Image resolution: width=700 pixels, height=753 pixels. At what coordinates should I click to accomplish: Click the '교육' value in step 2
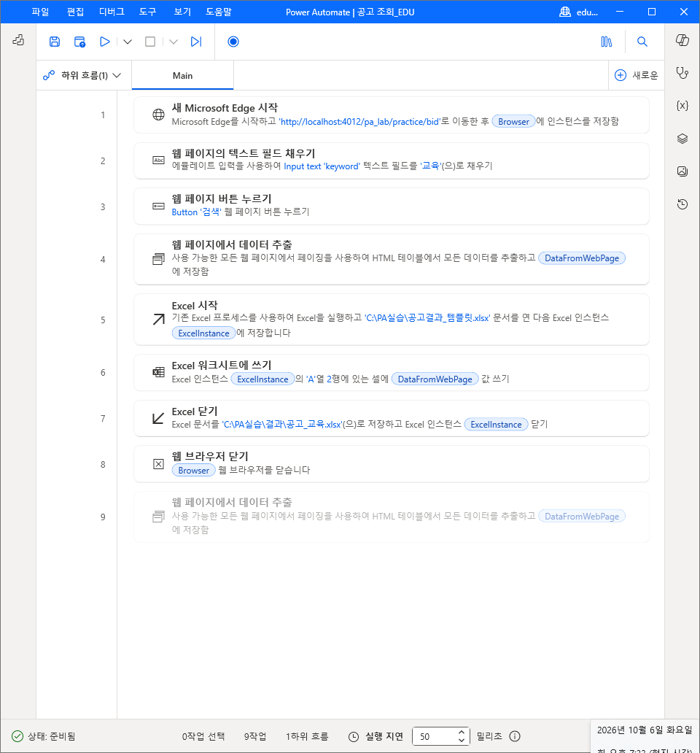[430, 166]
